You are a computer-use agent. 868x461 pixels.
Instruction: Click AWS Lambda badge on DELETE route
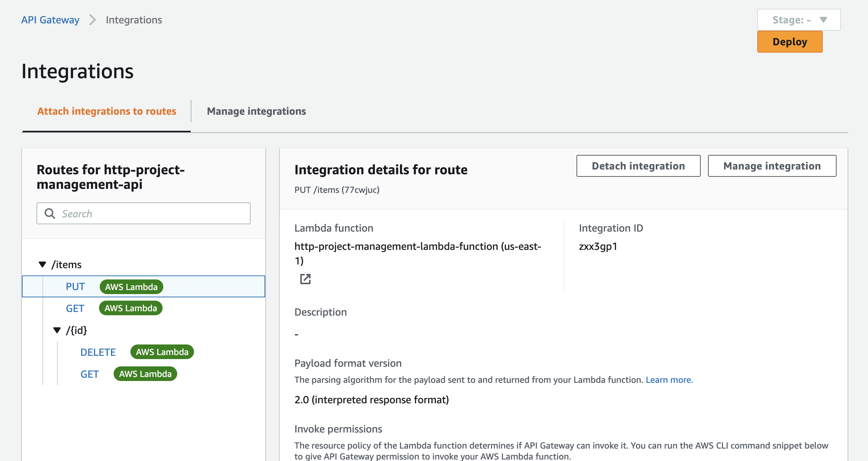pyautogui.click(x=162, y=352)
